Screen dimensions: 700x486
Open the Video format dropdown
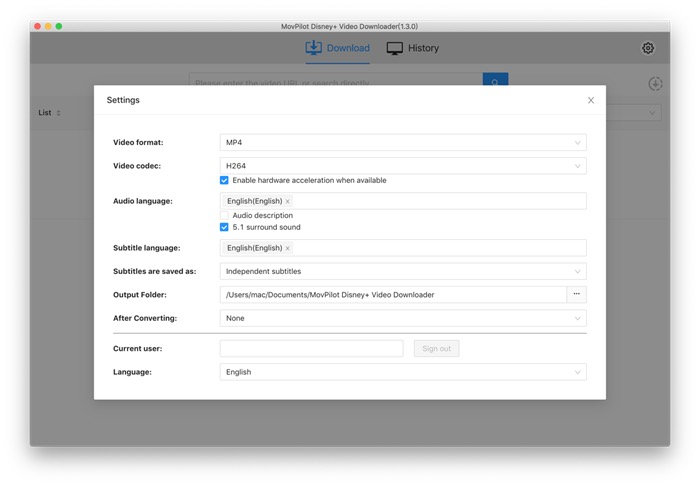point(403,142)
